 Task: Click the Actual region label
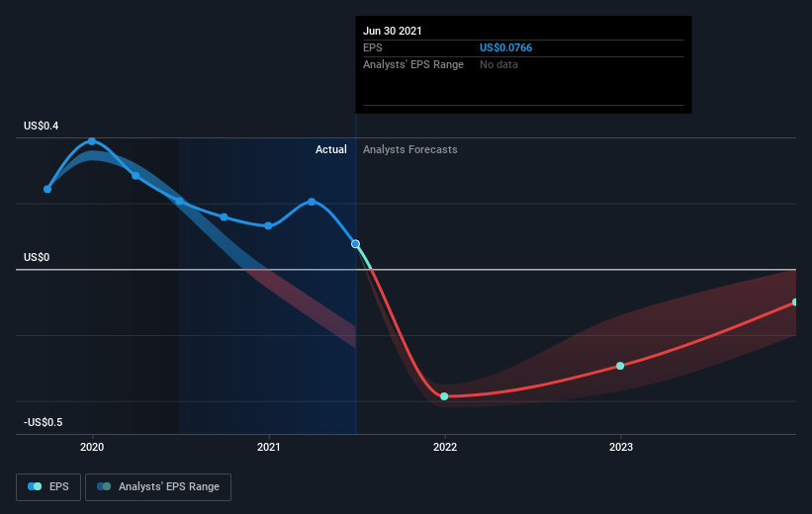coord(331,149)
